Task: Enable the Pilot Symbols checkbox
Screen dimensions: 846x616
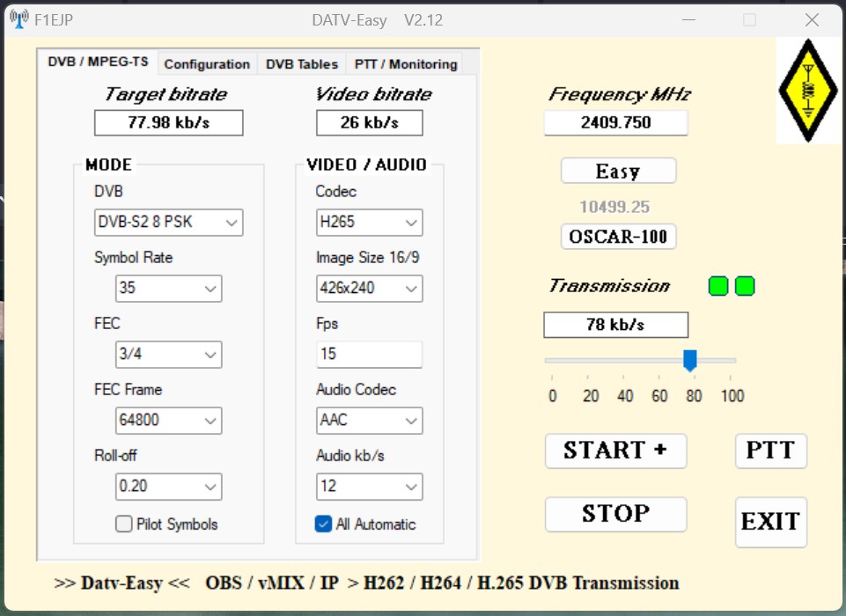Action: (123, 524)
